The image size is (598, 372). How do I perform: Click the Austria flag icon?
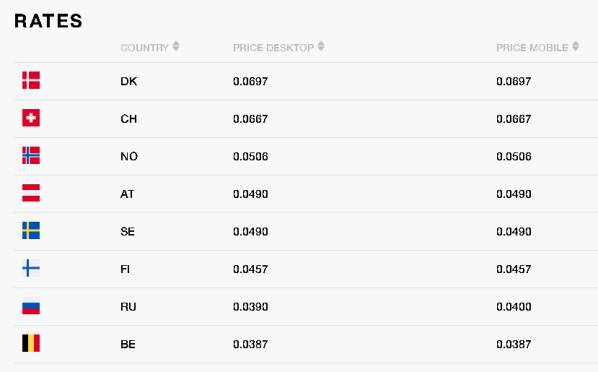point(31,193)
